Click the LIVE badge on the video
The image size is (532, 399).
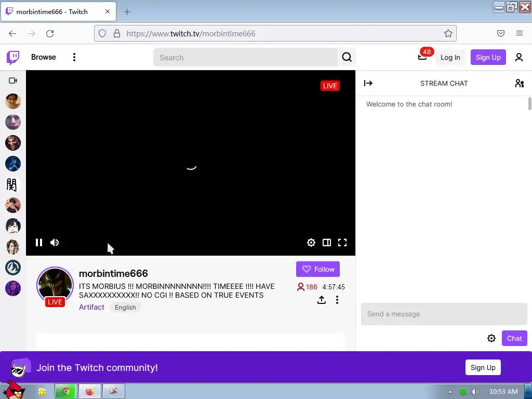(330, 86)
